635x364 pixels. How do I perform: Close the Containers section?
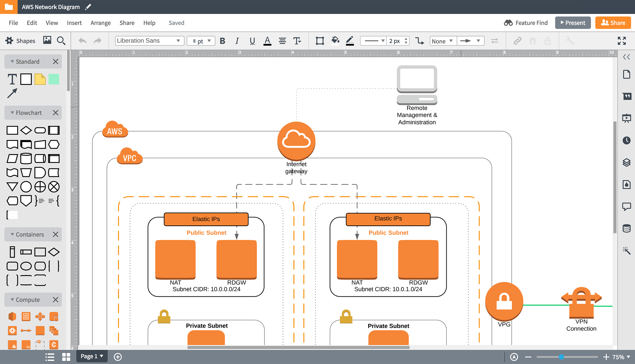[55, 234]
